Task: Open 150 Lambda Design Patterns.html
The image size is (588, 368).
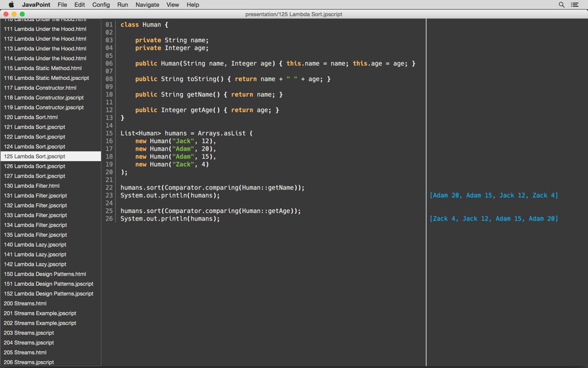Action: coord(45,274)
